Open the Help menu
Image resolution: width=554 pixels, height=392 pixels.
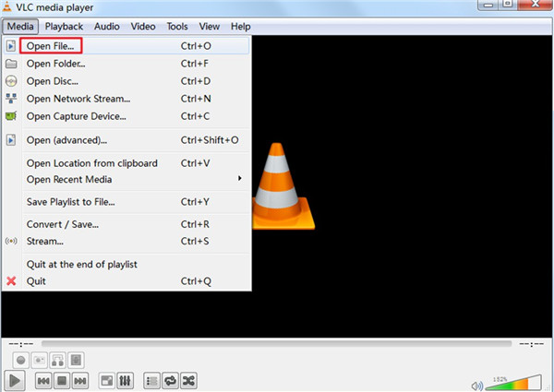[241, 27]
